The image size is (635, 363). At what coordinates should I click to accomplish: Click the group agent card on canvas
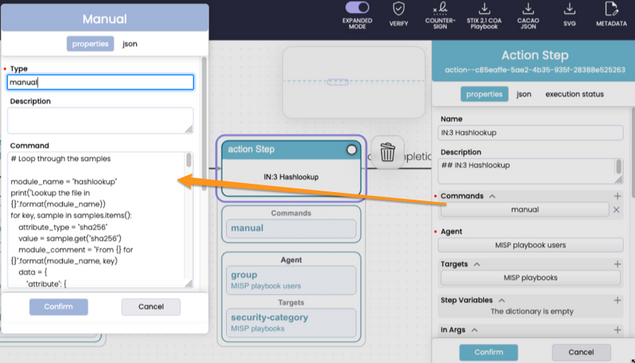pyautogui.click(x=291, y=280)
